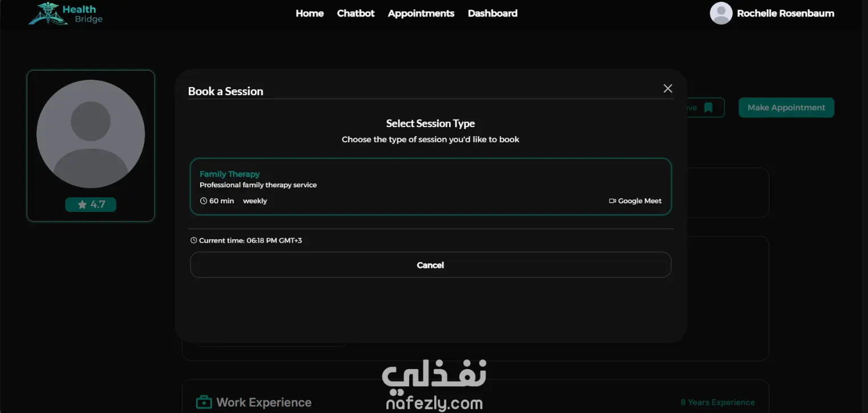The width and height of the screenshot is (868, 413).
Task: Select the Google Meet camera icon
Action: click(613, 201)
